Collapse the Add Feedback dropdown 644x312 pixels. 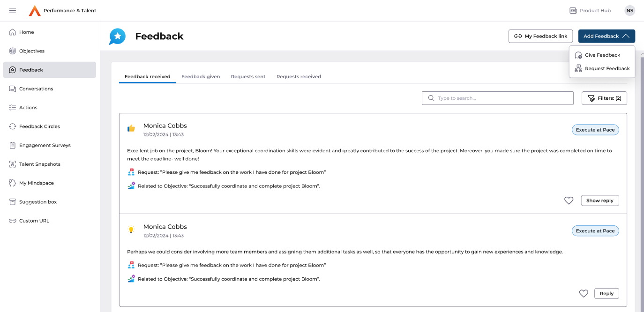[x=607, y=36]
